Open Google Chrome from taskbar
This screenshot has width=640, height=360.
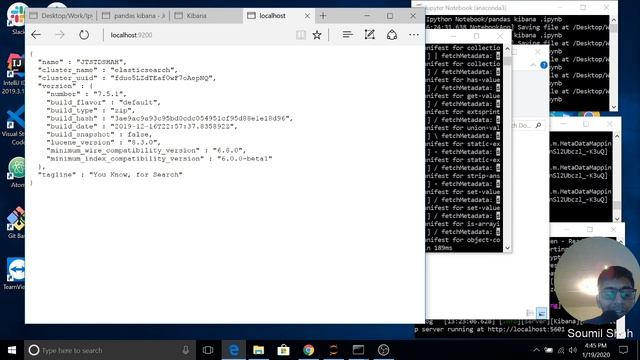click(309, 350)
